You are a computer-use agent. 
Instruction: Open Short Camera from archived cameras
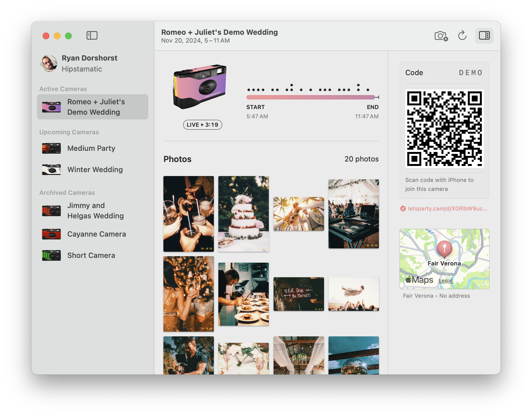click(x=91, y=255)
